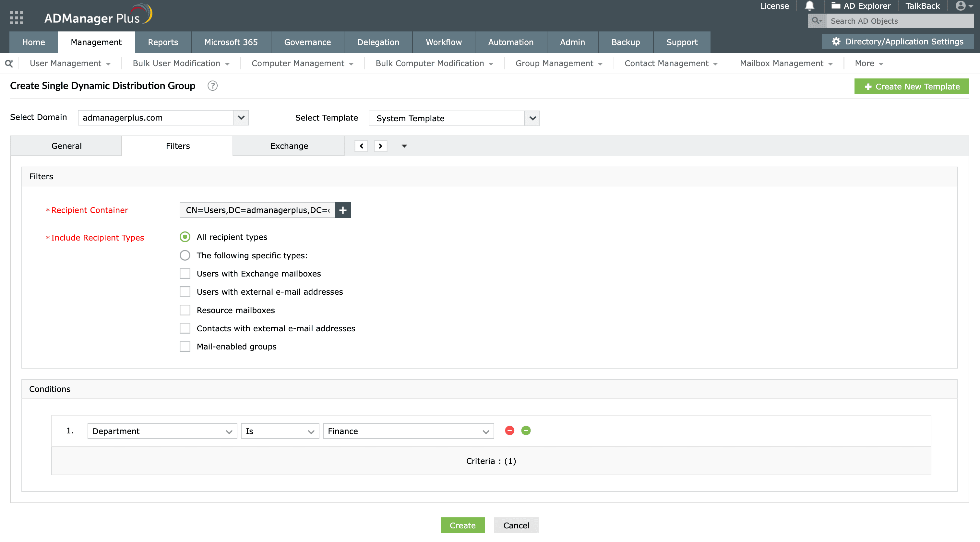The image size is (980, 542).
Task: Open the Workflow tab
Action: point(444,42)
